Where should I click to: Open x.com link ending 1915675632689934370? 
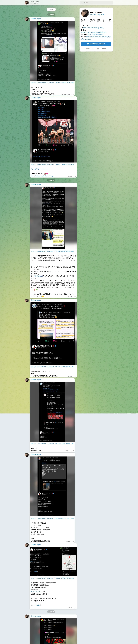pyautogui.click(x=52, y=165)
